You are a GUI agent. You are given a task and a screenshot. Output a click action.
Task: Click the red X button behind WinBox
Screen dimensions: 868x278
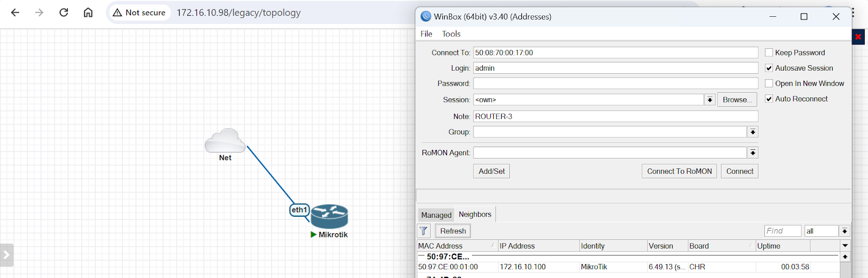click(858, 37)
